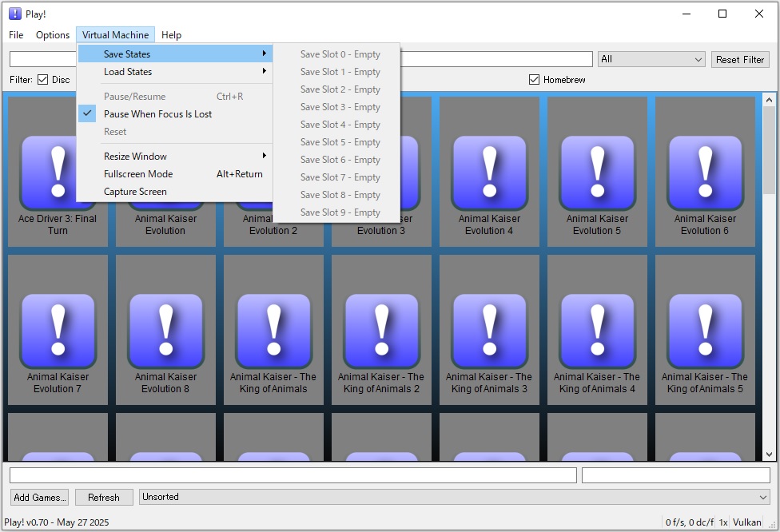Open Animal Kaiser - The King of Animals 5
The image size is (780, 532).
706,330
